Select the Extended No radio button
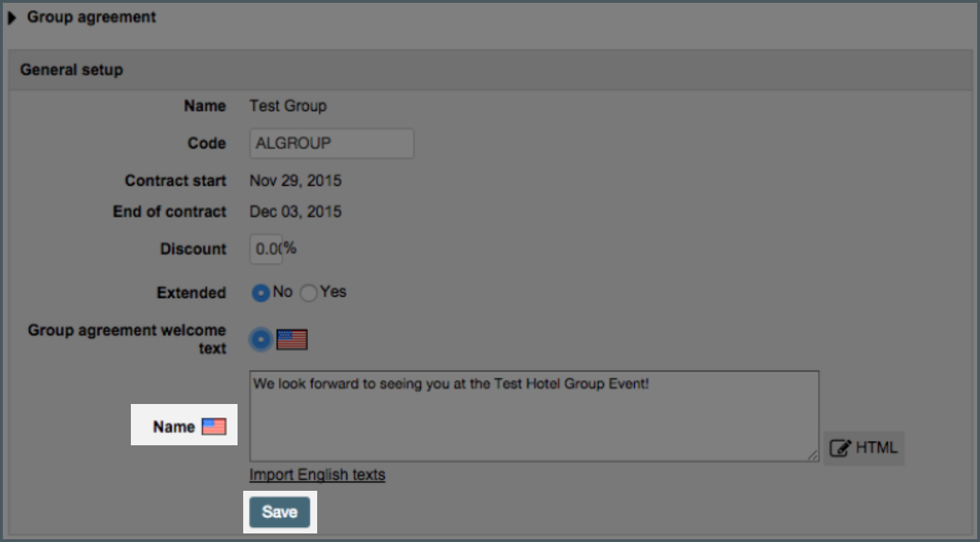 pos(261,292)
